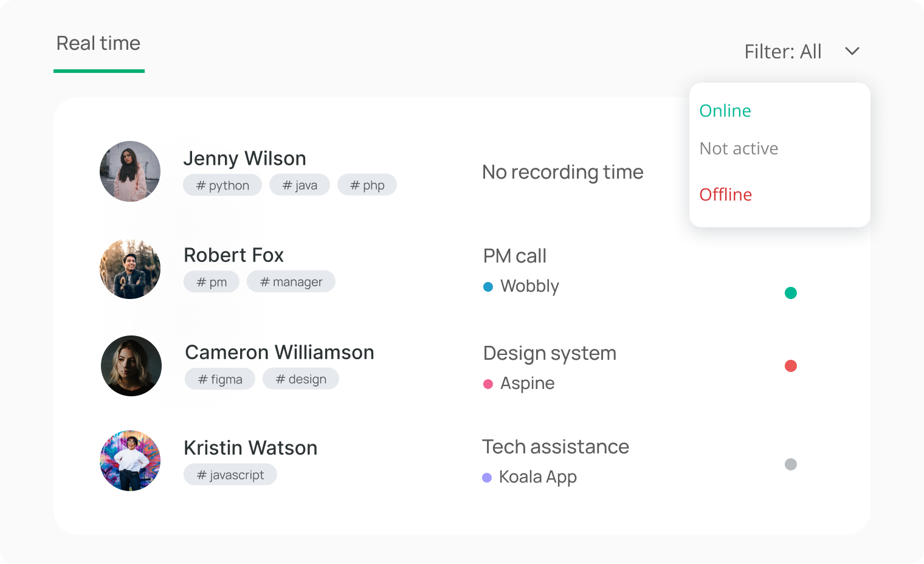Click the # python tag under Jenny Wilson
The height and width of the screenshot is (564, 924).
pyautogui.click(x=222, y=185)
